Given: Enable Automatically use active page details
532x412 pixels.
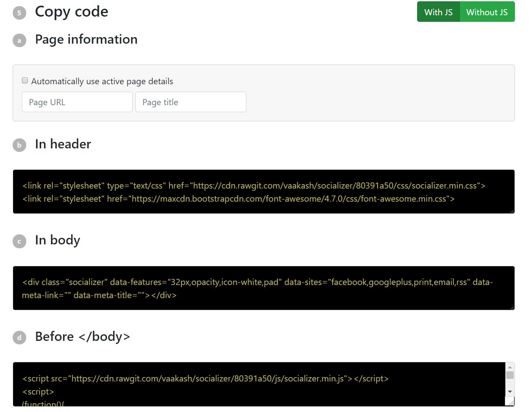Looking at the screenshot, I should click(x=25, y=81).
